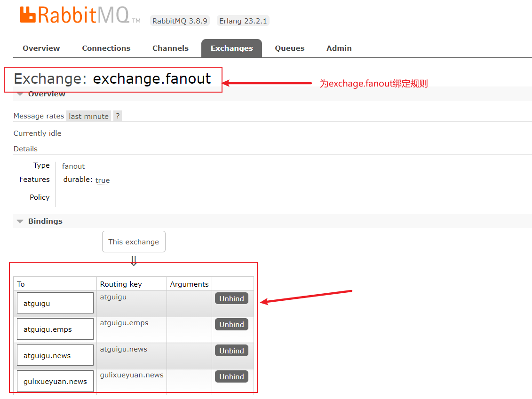Unbind the gulixueyuan.news queue
532x399 pixels.
click(x=231, y=376)
